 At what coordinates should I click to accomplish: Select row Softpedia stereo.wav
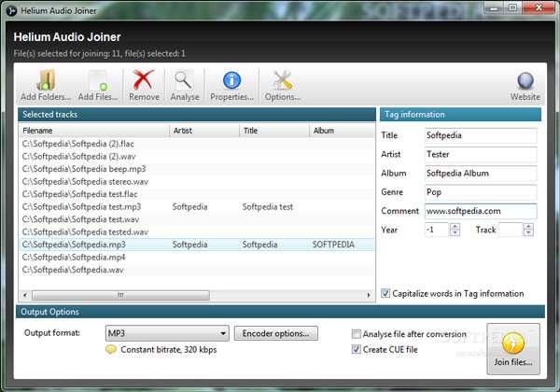click(196, 182)
